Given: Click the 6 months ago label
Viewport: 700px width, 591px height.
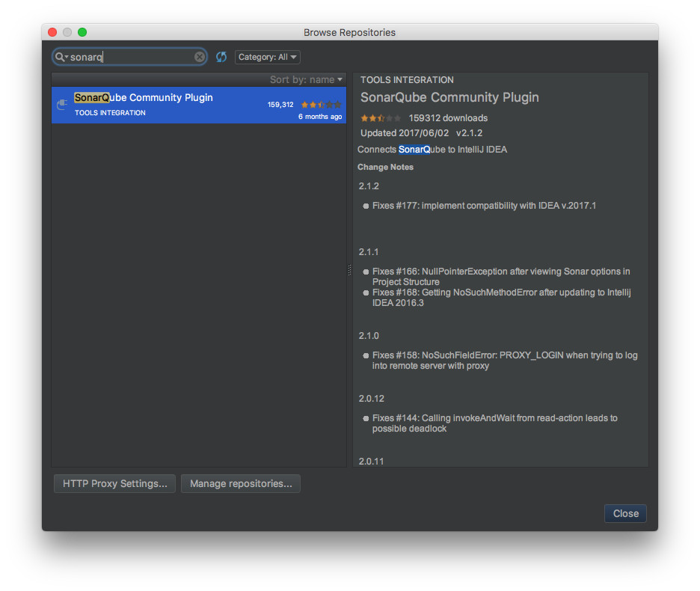Looking at the screenshot, I should tap(320, 117).
